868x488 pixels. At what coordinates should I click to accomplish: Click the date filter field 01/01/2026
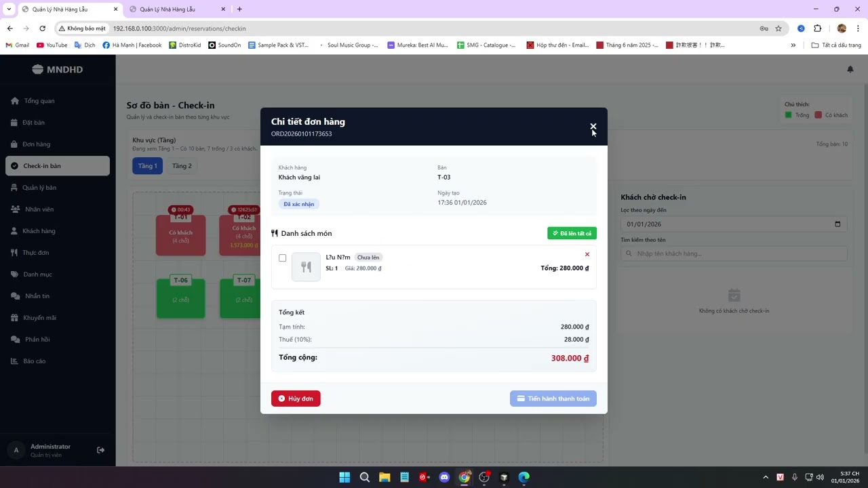[734, 224]
